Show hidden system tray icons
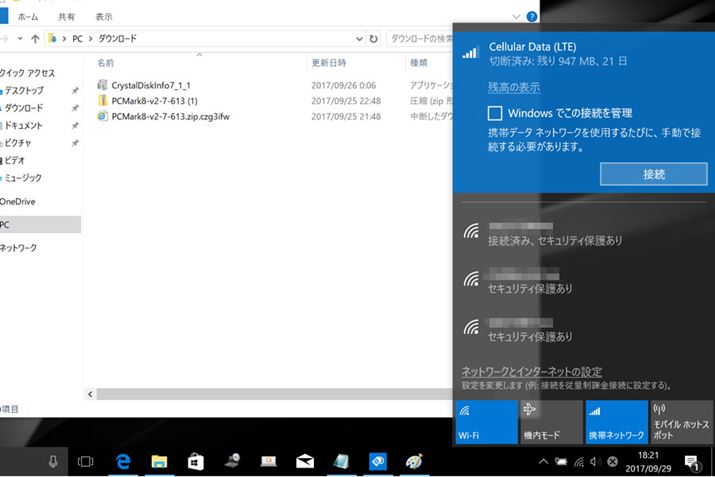The image size is (715, 477). pos(543,461)
